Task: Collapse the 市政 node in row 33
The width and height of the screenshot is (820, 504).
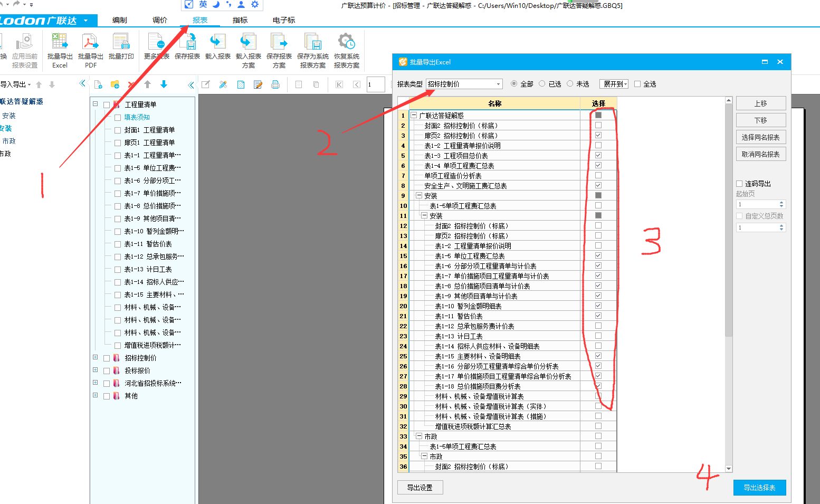Action: coord(419,436)
